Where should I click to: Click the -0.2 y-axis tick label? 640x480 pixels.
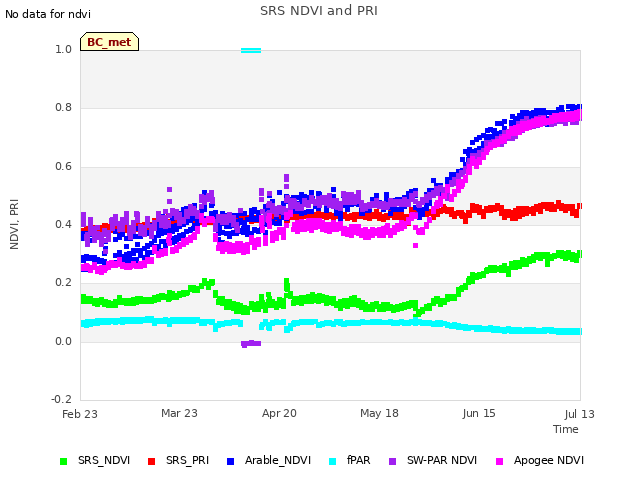[61, 399]
